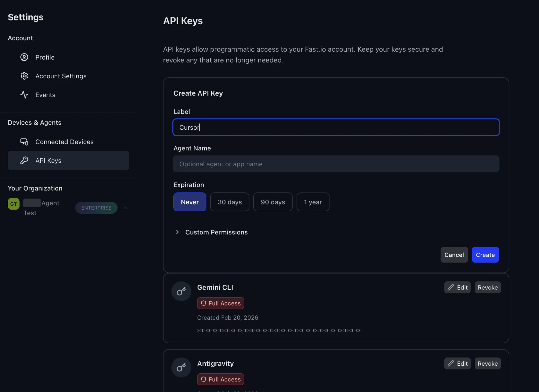Viewport: 539px width, 392px height.
Task: Select the Events activity icon
Action: click(24, 94)
